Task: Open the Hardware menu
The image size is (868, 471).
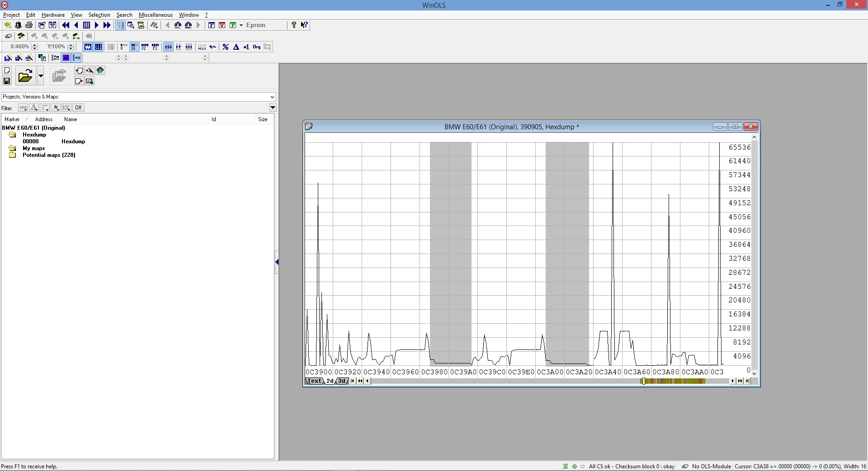Action: [53, 15]
